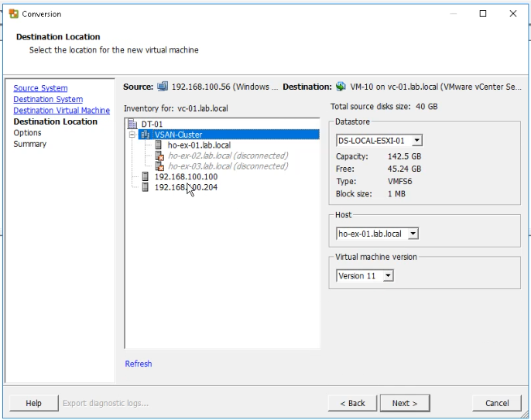The width and height of the screenshot is (531, 420).
Task: Select DT-01 in inventory tree
Action: [x=152, y=125]
